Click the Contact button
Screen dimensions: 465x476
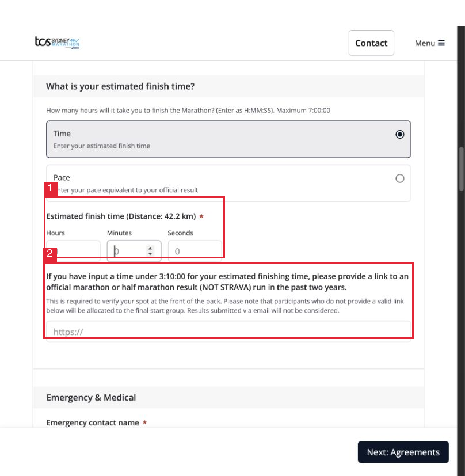(371, 43)
